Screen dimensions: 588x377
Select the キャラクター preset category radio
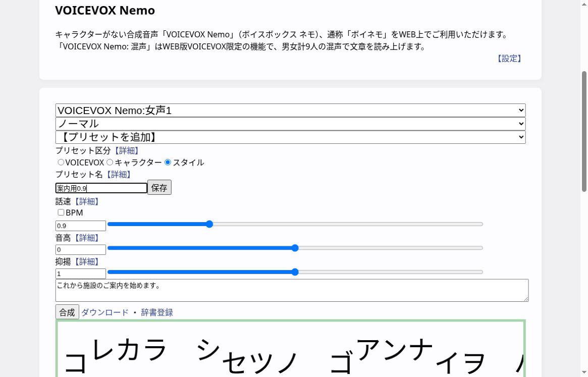110,163
